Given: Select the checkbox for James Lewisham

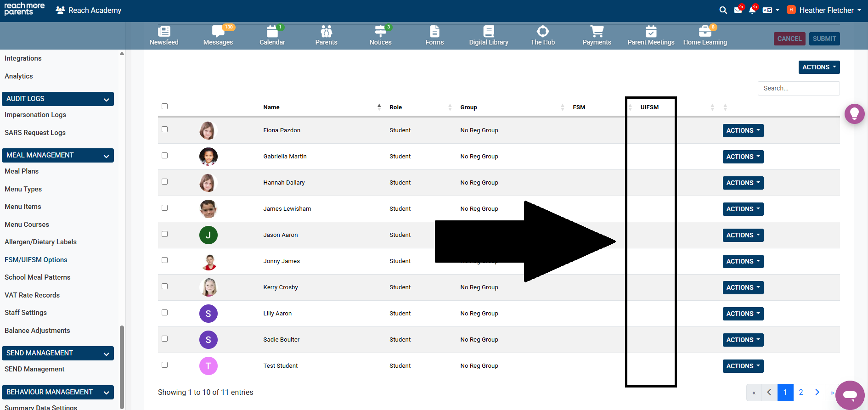Looking at the screenshot, I should (x=165, y=208).
